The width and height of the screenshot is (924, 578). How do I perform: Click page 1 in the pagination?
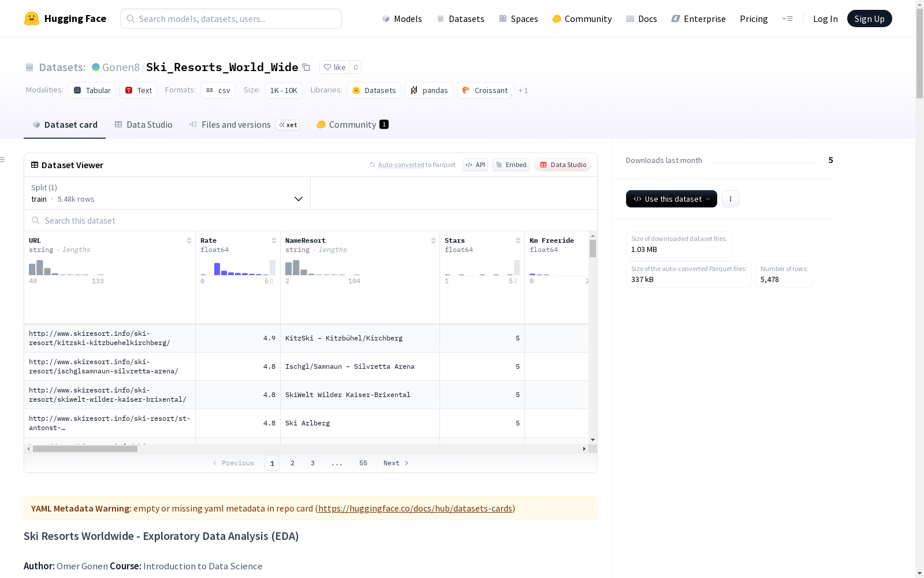point(272,463)
